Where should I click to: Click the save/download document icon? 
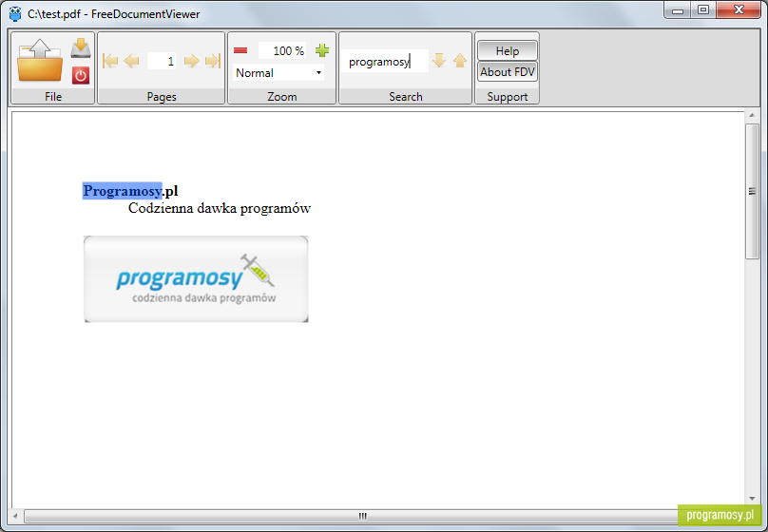81,48
